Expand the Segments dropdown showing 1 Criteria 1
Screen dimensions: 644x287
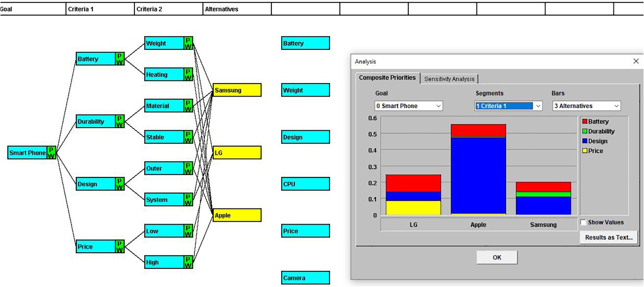point(508,106)
